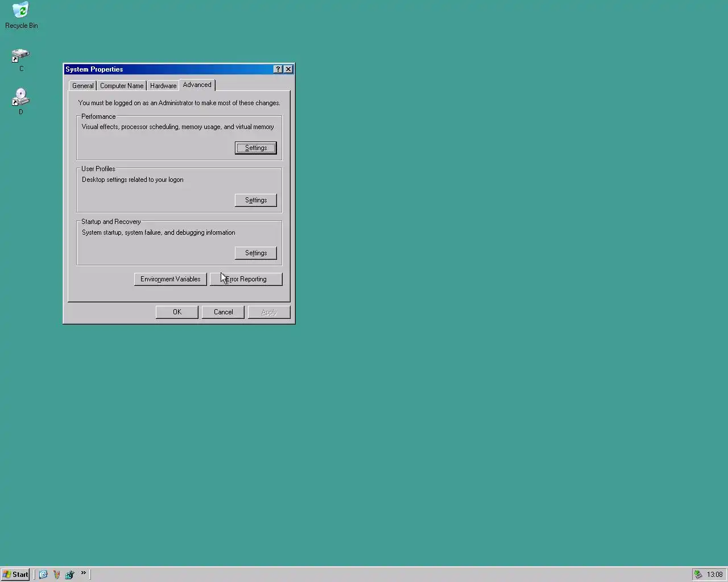The image size is (728, 582).
Task: Expand hidden quick launch items chevron
Action: coord(84,573)
